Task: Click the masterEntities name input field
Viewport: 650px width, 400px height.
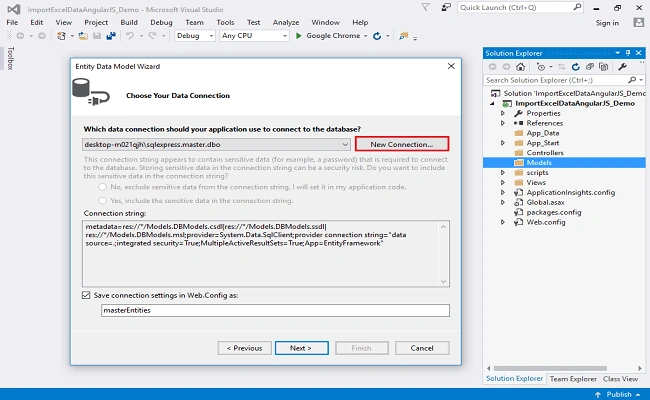Action: [275, 310]
